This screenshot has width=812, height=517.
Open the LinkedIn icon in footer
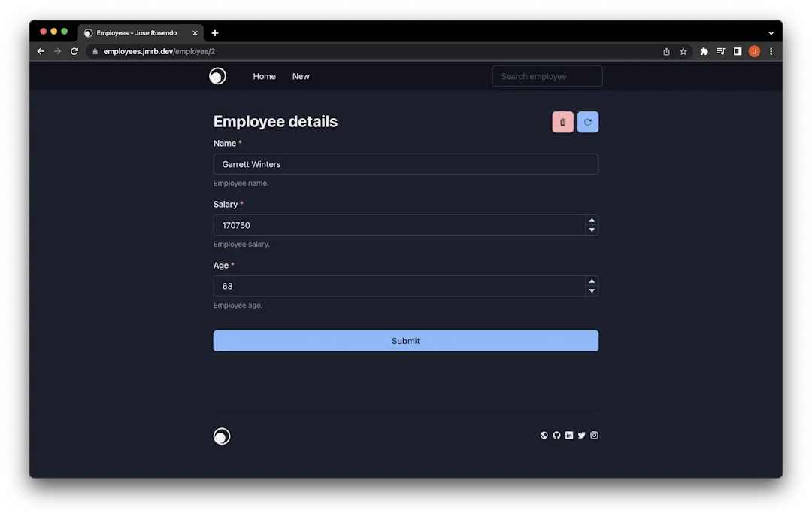(x=569, y=436)
